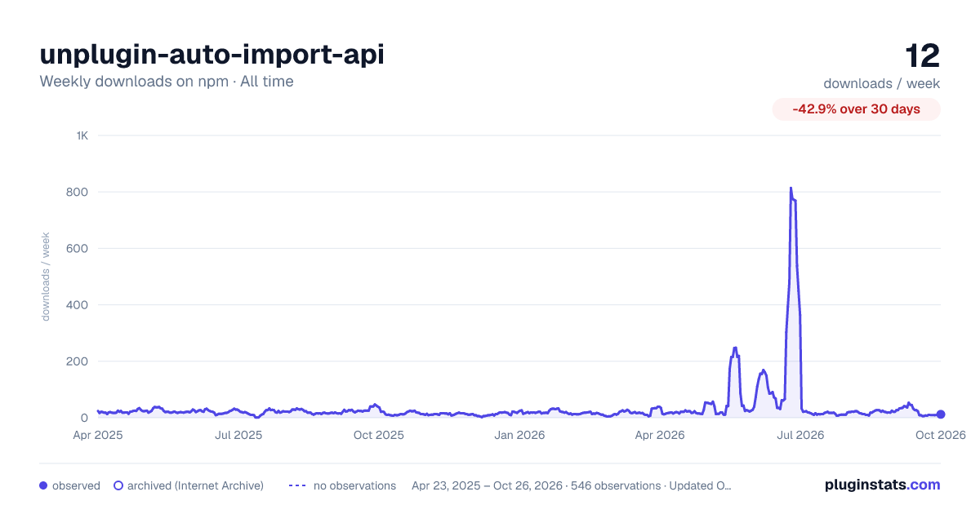Image resolution: width=980 pixels, height=514 pixels.
Task: Click the tallest peak near 800 downloads
Action: click(791, 188)
